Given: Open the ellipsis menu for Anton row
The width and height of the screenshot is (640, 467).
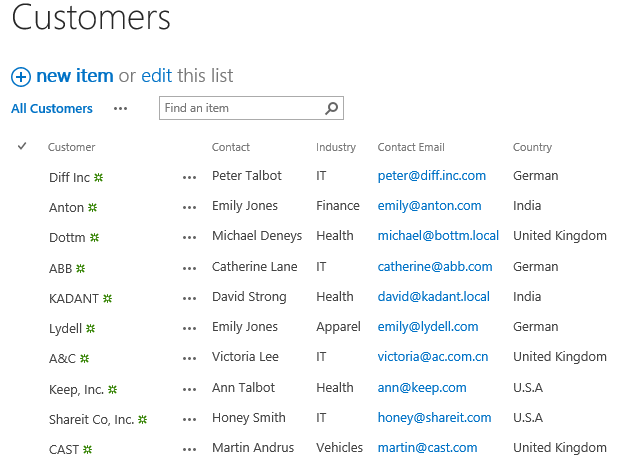Looking at the screenshot, I should pos(189,208).
